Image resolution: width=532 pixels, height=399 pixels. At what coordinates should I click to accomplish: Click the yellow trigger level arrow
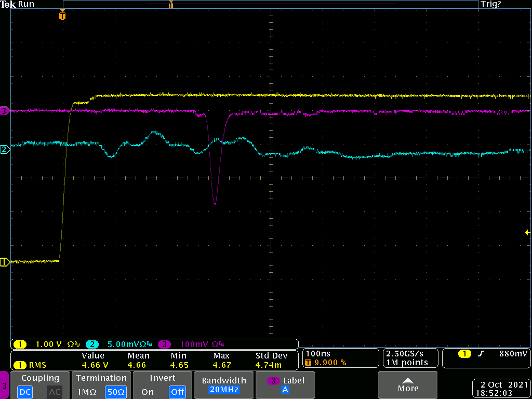tap(527, 232)
